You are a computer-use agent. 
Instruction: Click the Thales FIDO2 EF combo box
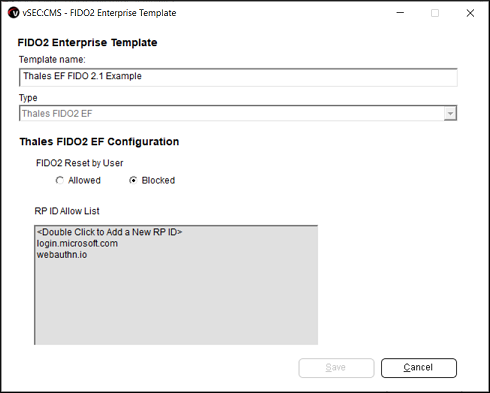(238, 113)
